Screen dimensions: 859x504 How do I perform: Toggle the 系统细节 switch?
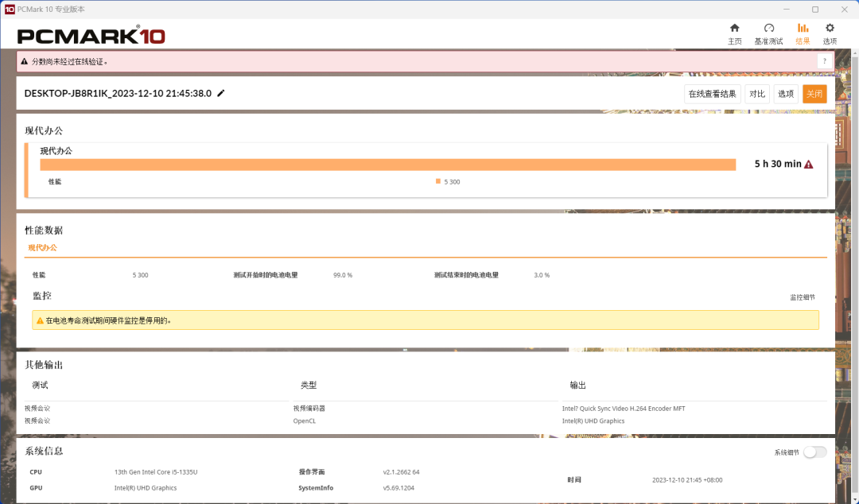[x=814, y=452]
